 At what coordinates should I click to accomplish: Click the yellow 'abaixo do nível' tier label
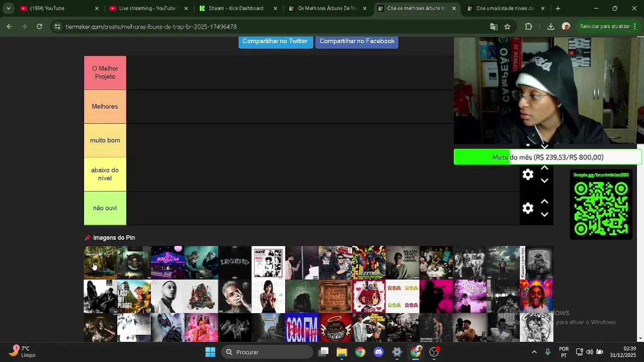tap(105, 174)
